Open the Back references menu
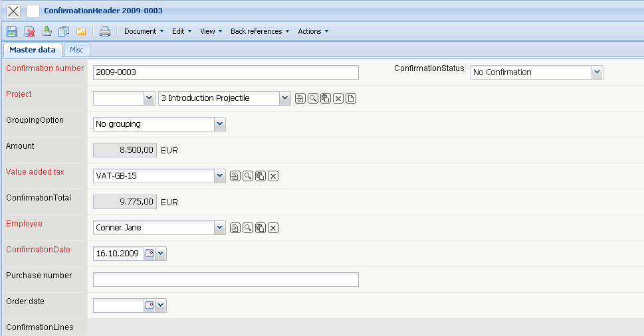Image resolution: width=644 pixels, height=336 pixels. click(x=260, y=31)
